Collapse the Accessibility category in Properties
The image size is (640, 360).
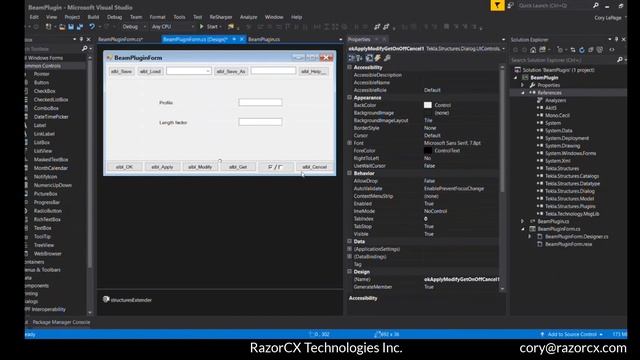point(350,67)
